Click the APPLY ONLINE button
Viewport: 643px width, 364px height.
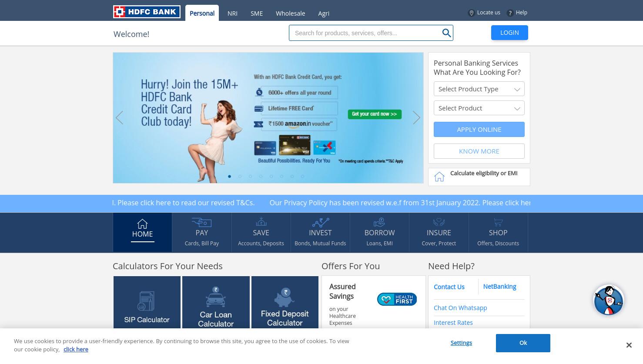pos(479,130)
